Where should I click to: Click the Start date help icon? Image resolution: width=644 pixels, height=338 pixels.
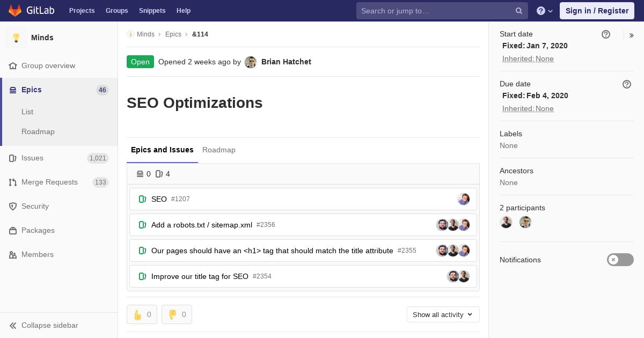pyautogui.click(x=606, y=34)
